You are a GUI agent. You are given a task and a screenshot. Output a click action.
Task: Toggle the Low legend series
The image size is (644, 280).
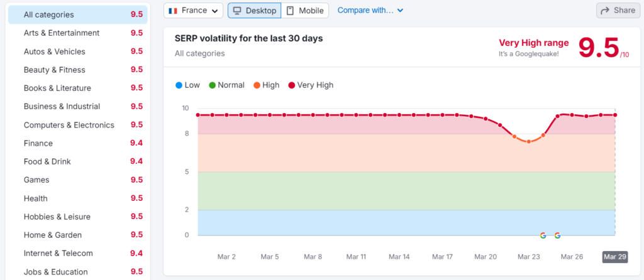[x=187, y=85]
